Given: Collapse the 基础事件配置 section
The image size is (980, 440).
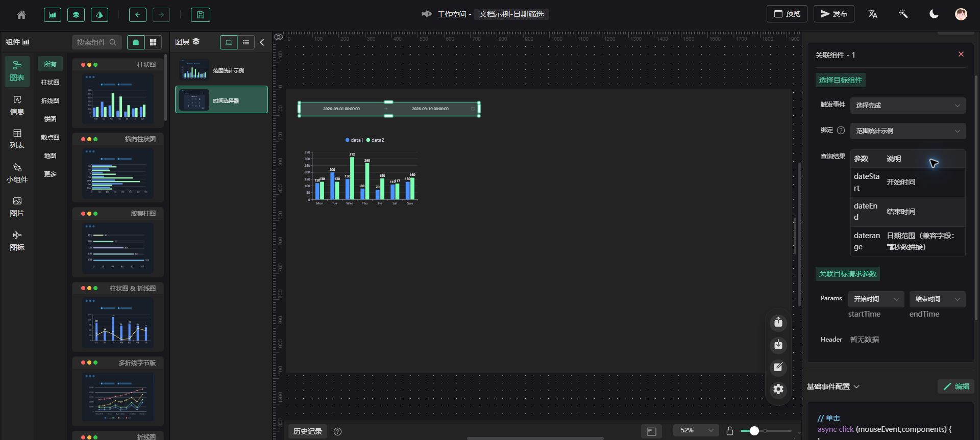Looking at the screenshot, I should [x=833, y=386].
